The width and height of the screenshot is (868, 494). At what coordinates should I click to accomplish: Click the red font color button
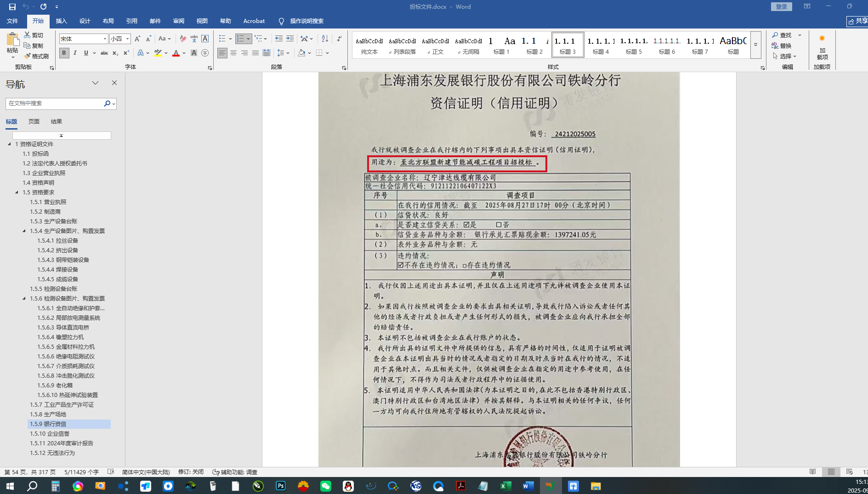[x=176, y=53]
